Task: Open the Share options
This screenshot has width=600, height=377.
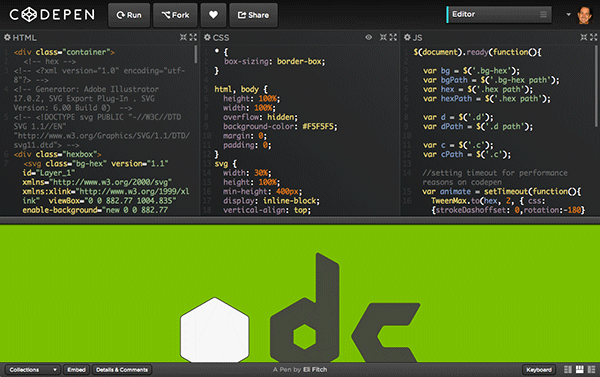Action: [x=253, y=15]
